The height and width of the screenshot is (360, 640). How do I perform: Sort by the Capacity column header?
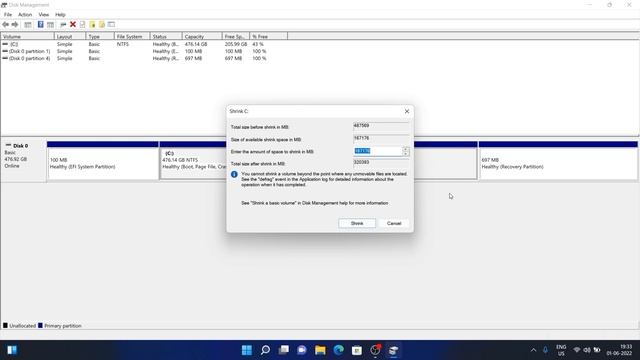click(x=202, y=37)
